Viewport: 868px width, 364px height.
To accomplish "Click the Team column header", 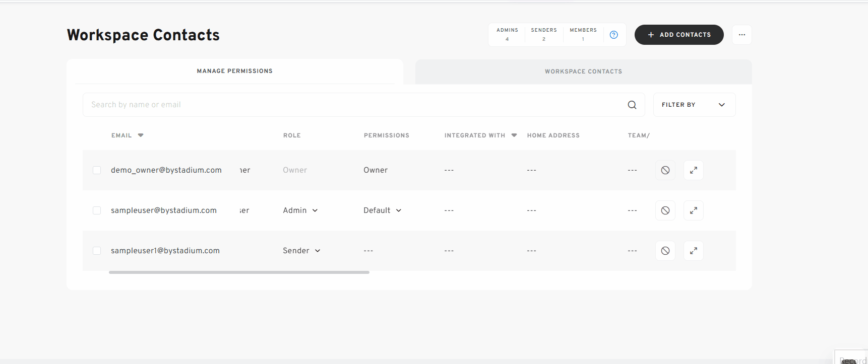I will pyautogui.click(x=639, y=135).
